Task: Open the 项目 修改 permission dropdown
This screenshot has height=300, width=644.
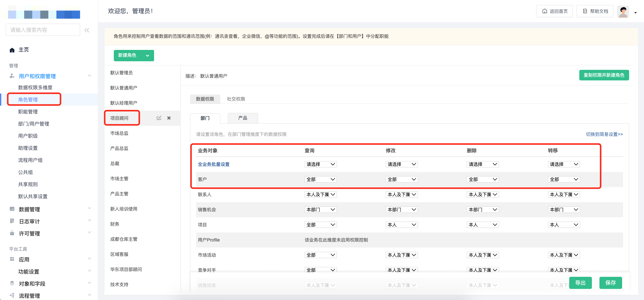Action: pyautogui.click(x=402, y=225)
